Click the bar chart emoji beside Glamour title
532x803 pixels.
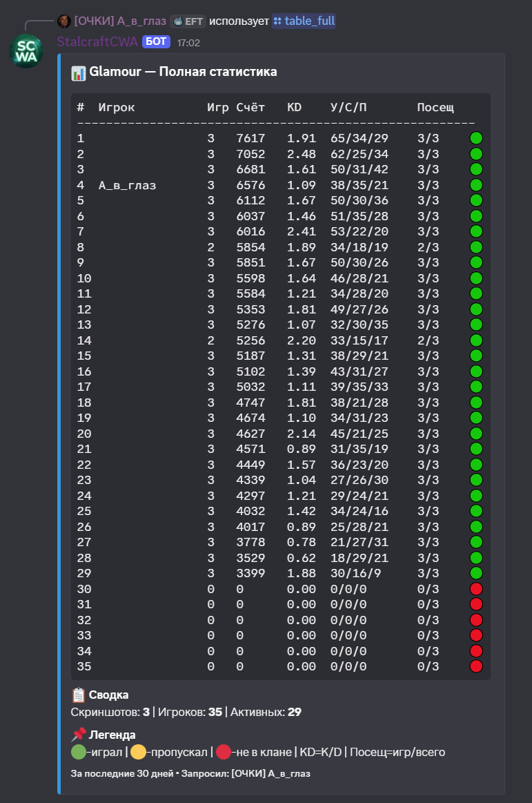78,72
